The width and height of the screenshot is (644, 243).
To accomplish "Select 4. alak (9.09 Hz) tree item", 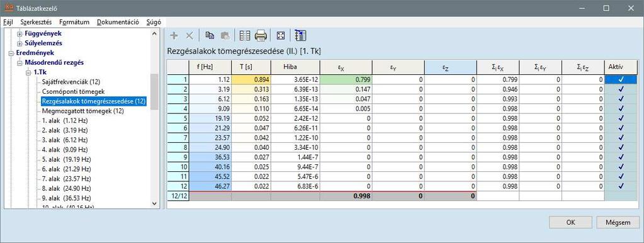I will 64,149.
